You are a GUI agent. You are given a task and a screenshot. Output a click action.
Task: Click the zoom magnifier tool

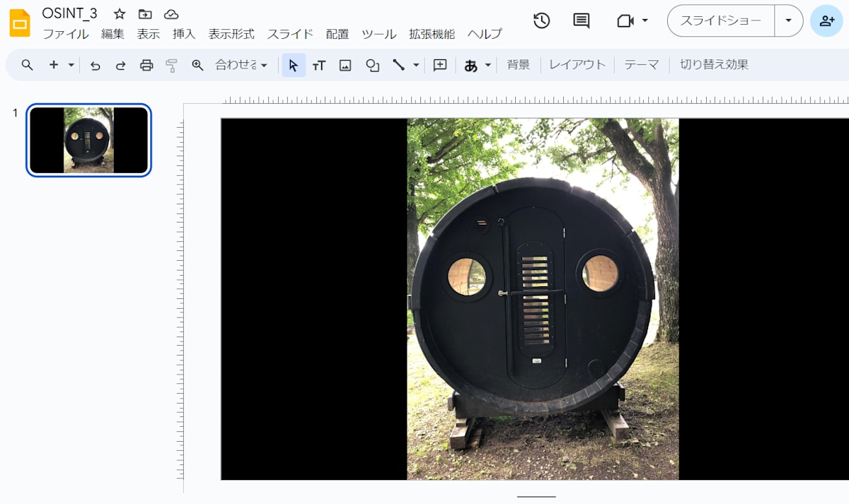(197, 65)
